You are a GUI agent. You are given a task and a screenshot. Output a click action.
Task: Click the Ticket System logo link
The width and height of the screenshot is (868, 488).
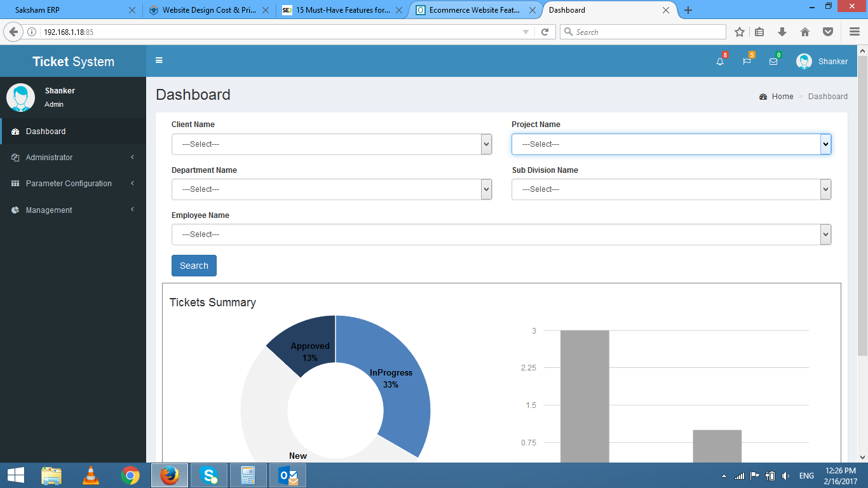(x=73, y=62)
